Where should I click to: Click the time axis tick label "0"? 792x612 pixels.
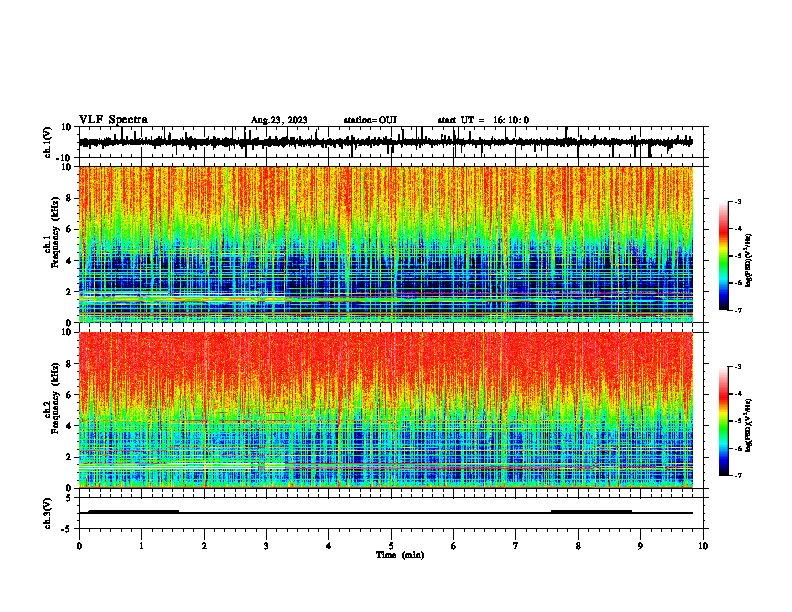click(x=79, y=546)
